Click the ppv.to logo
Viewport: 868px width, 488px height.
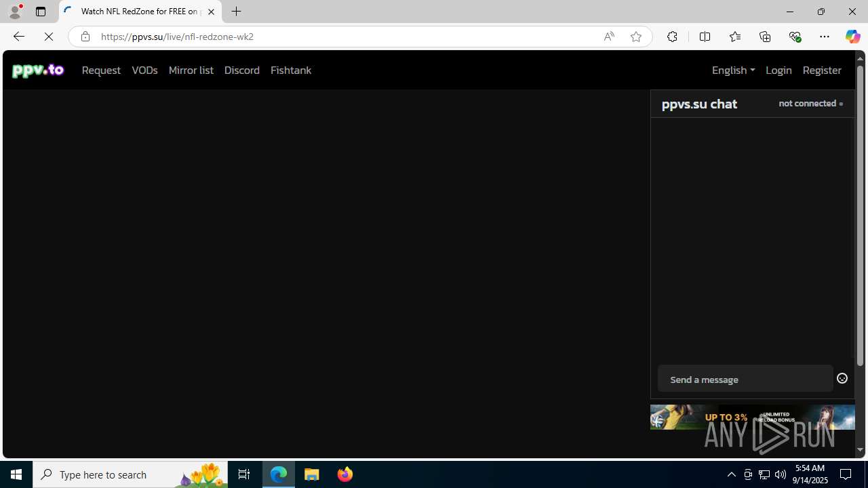click(x=38, y=70)
